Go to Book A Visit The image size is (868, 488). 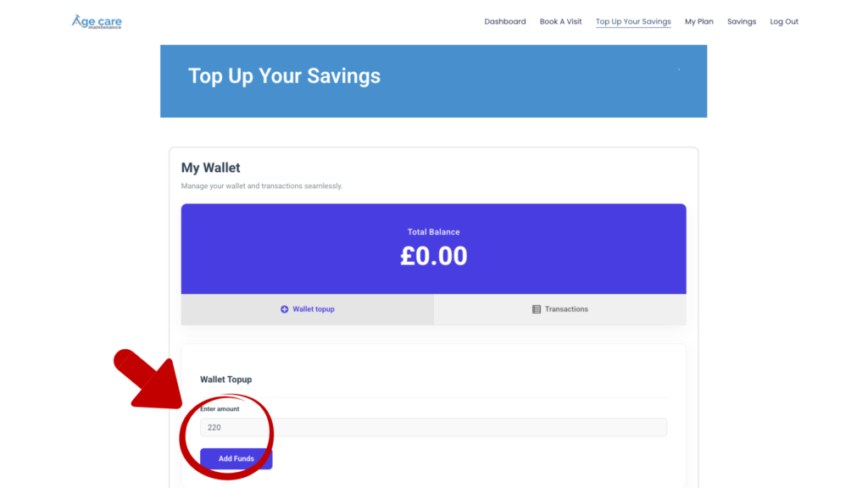[x=561, y=22]
